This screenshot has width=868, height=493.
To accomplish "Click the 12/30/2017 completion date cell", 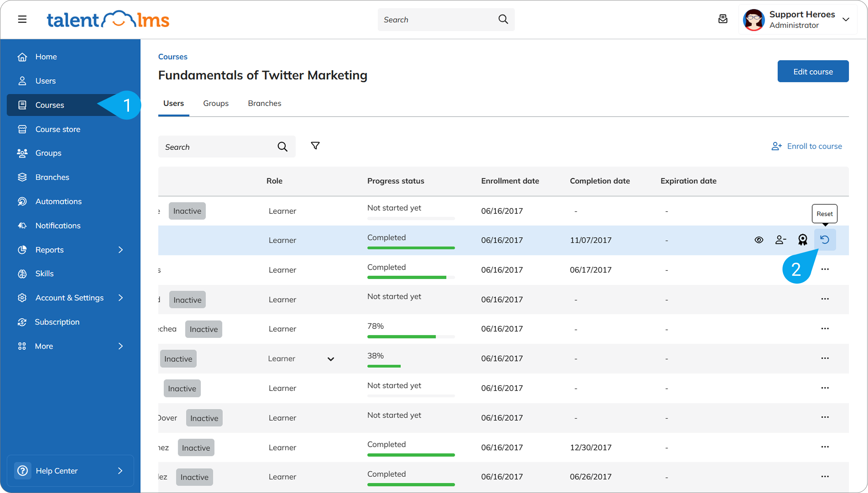I will (590, 447).
